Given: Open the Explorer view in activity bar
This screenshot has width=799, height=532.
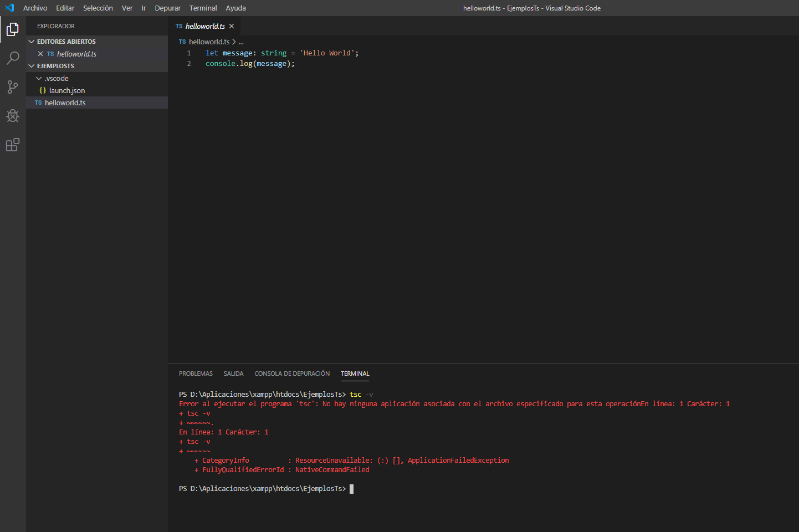Looking at the screenshot, I should [x=12, y=29].
